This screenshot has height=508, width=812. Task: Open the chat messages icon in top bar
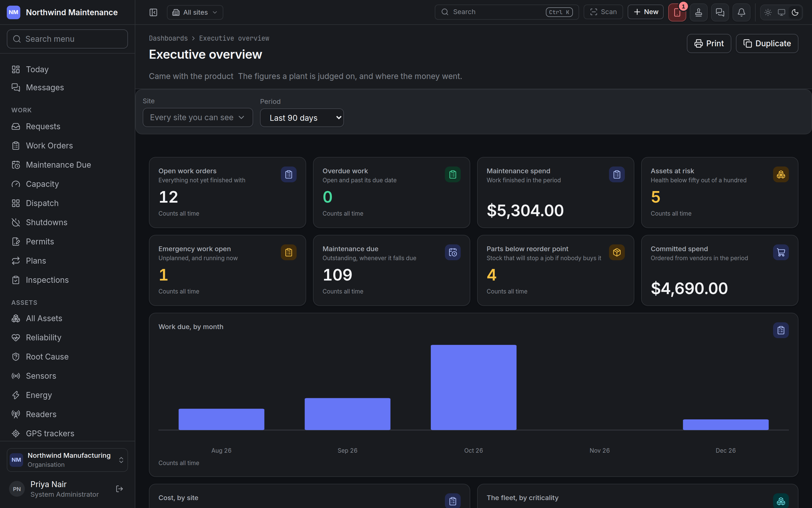coord(720,12)
